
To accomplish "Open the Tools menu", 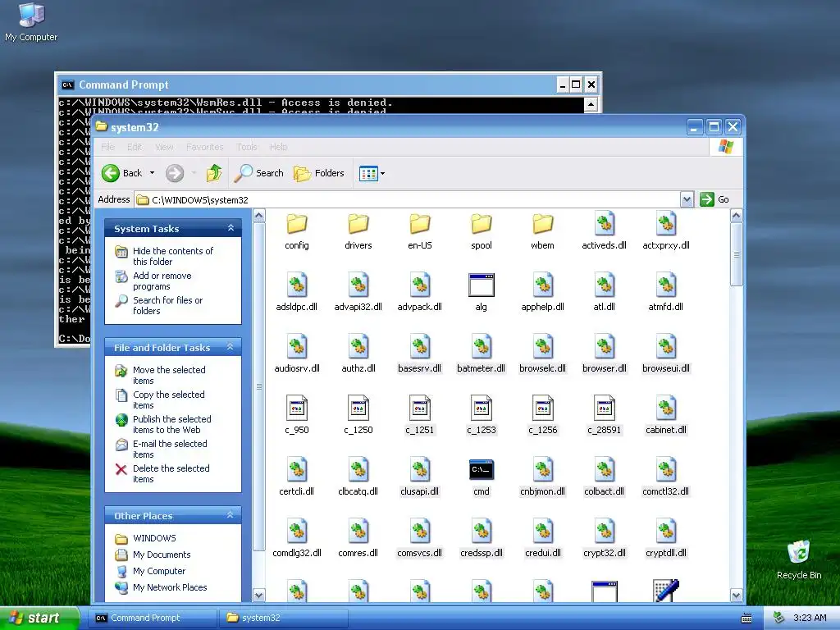I will coord(247,147).
